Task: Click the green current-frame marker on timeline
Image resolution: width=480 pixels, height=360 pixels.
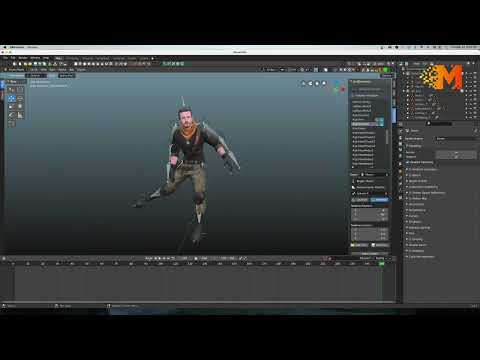Action: [381, 264]
